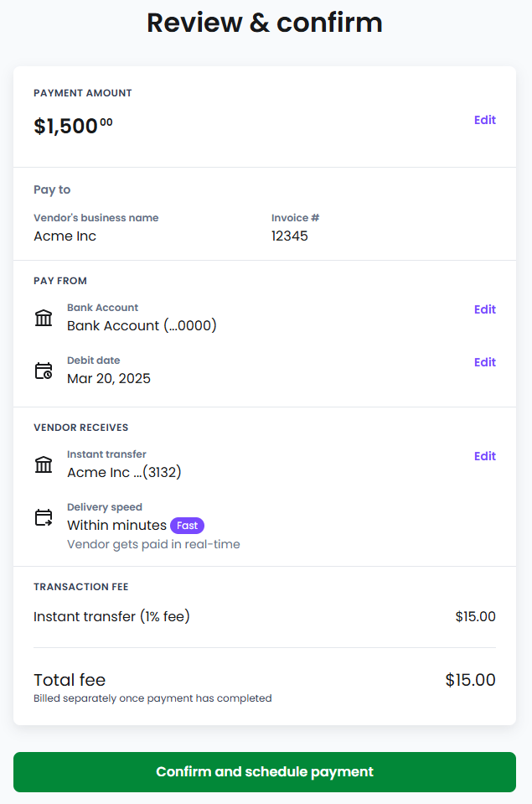Image resolution: width=532 pixels, height=804 pixels.
Task: Click the Review & confirm heading
Action: [x=265, y=23]
